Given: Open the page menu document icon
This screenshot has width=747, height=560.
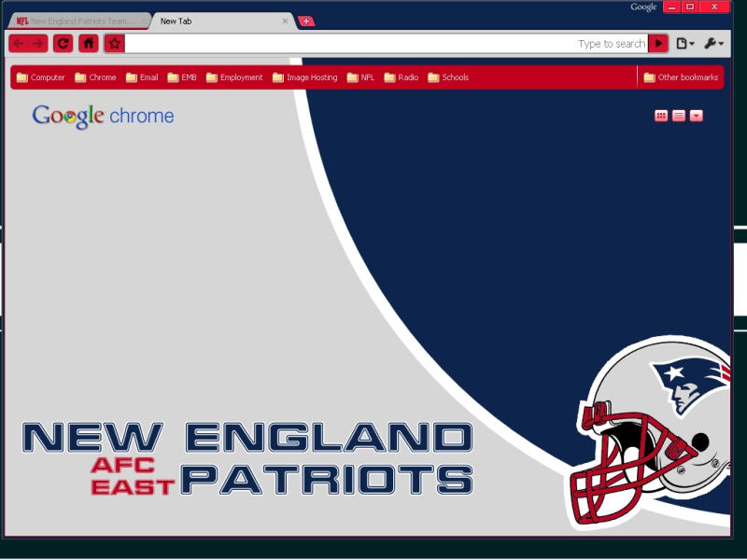Looking at the screenshot, I should 682,43.
